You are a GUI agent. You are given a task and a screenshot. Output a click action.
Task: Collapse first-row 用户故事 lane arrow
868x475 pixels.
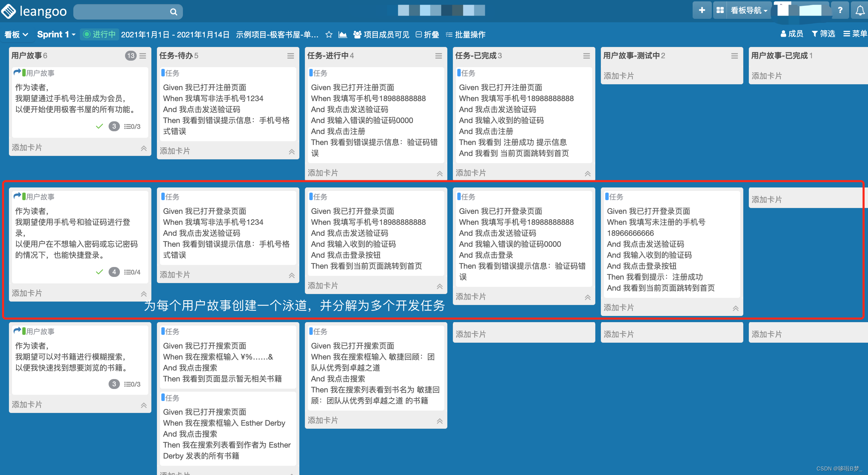click(x=144, y=148)
